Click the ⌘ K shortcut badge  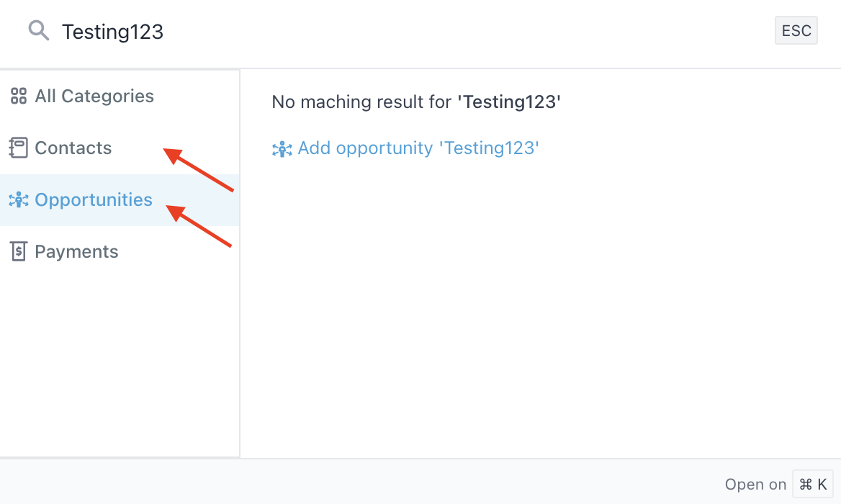[813, 484]
